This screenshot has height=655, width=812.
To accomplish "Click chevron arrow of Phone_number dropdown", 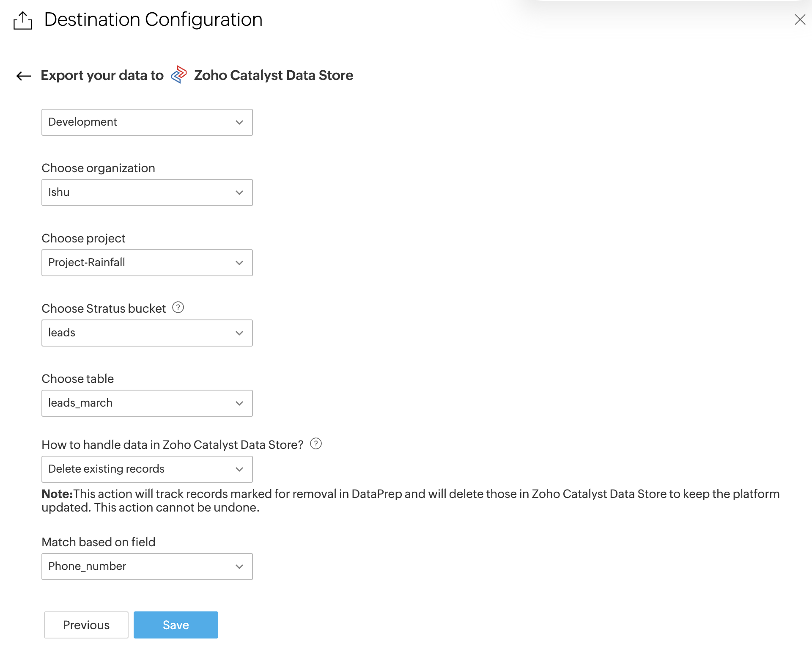I will pyautogui.click(x=239, y=567).
